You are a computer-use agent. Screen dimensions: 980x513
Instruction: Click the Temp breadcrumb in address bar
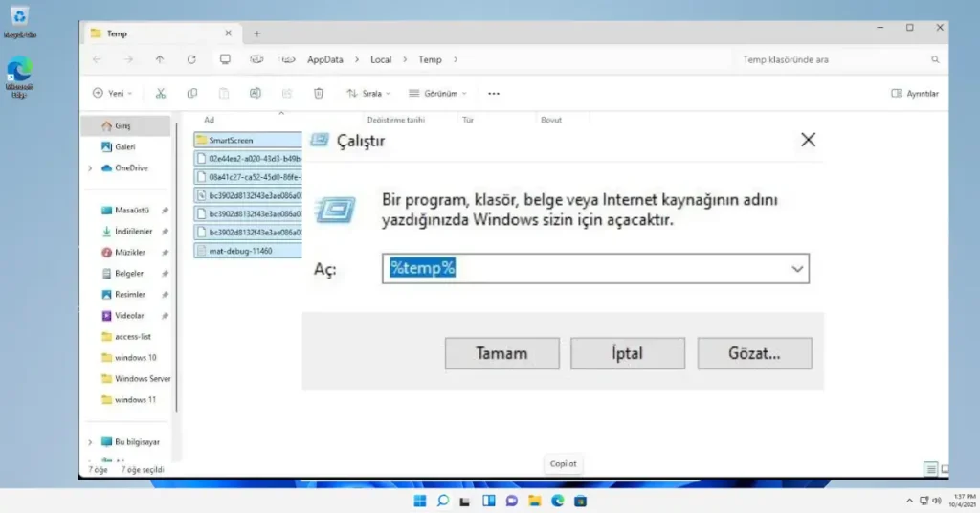[x=430, y=59]
